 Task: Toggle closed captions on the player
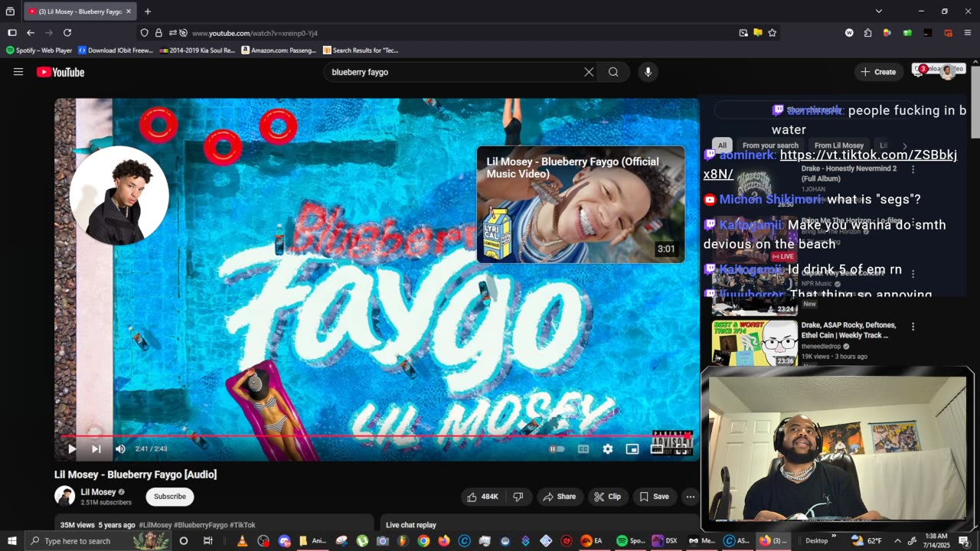pyautogui.click(x=583, y=449)
